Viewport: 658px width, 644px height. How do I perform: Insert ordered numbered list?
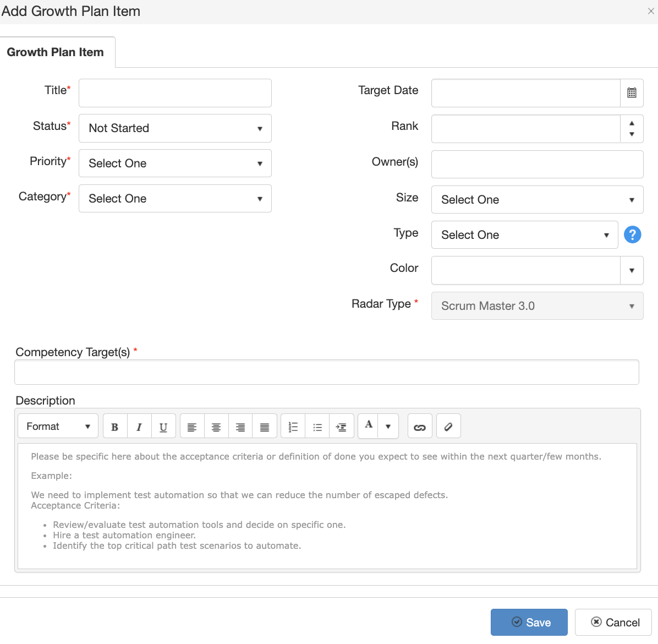coord(293,427)
